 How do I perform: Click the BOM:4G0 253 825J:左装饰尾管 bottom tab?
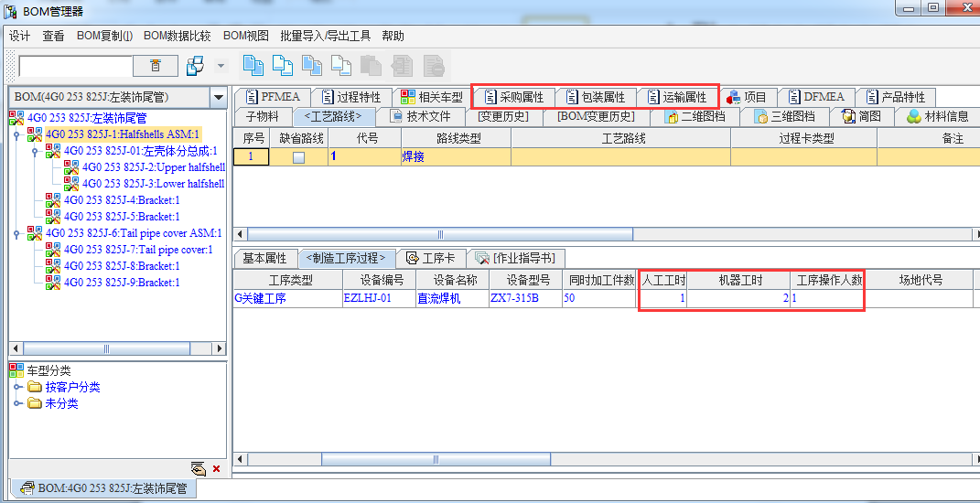[x=103, y=488]
